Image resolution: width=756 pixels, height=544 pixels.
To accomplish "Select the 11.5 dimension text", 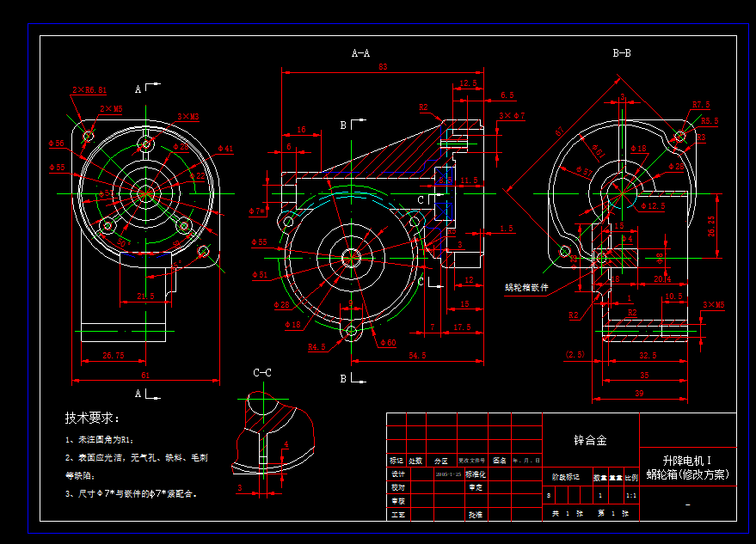I will tap(469, 180).
